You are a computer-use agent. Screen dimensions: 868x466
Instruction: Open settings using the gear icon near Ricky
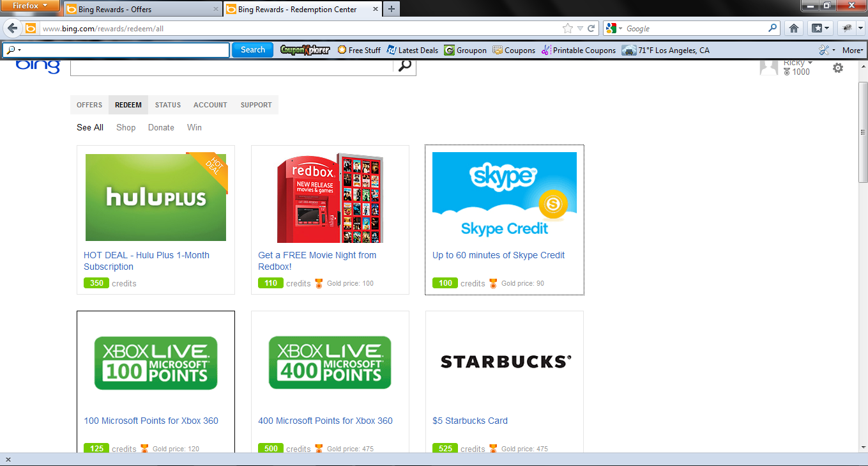pos(837,67)
